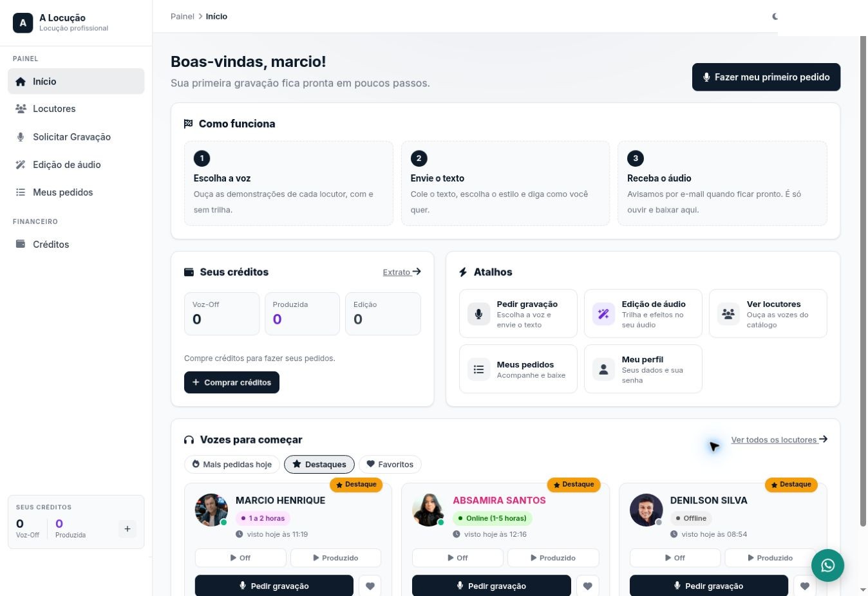This screenshot has height=596, width=868.
Task: Open Créditos under Financeiro
Action: coord(76,244)
